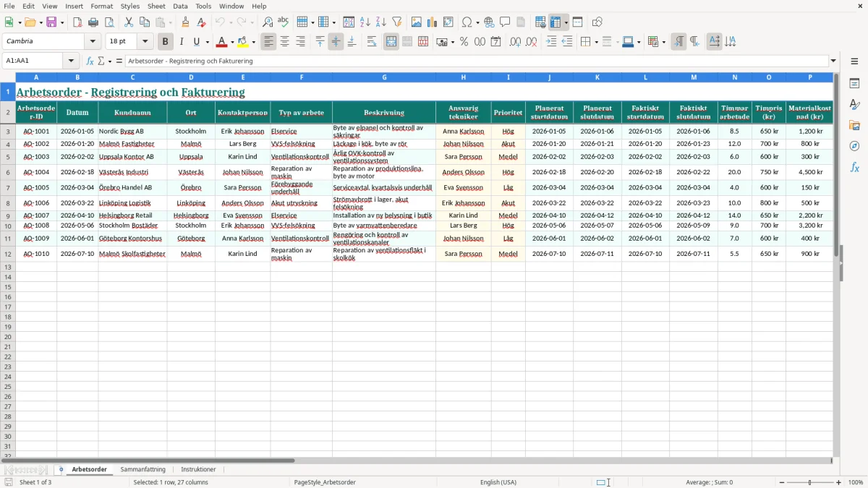Click cell with Nordic Bygg AB
Image resolution: width=868 pixels, height=488 pixels.
click(132, 132)
